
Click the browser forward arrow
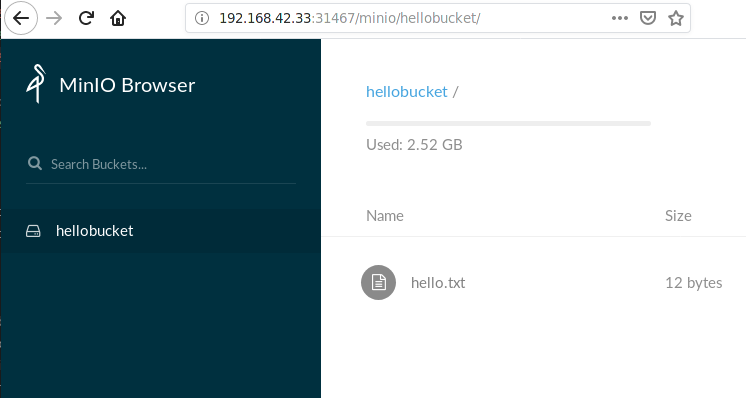tap(54, 18)
